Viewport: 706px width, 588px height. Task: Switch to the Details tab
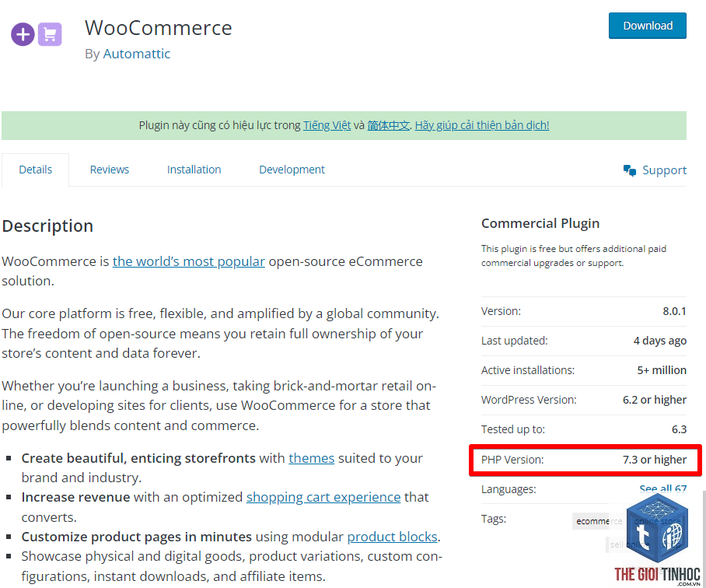[36, 170]
